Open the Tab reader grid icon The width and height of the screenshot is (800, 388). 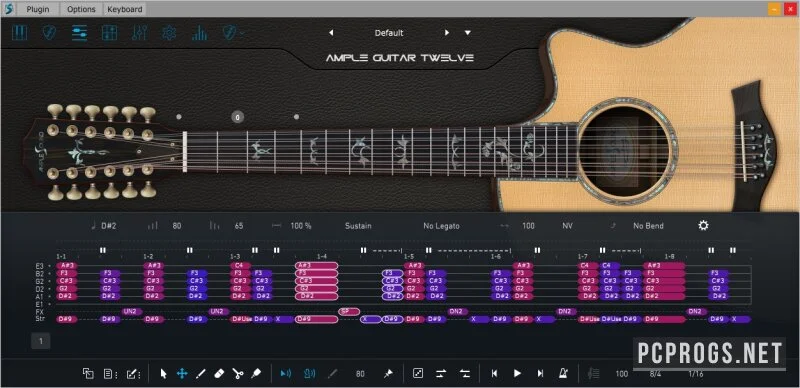coord(110,33)
